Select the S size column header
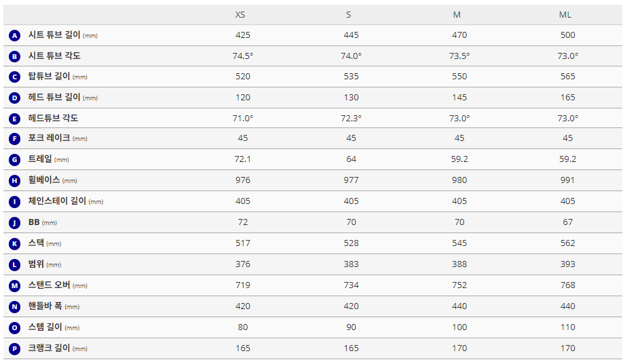 (x=349, y=14)
